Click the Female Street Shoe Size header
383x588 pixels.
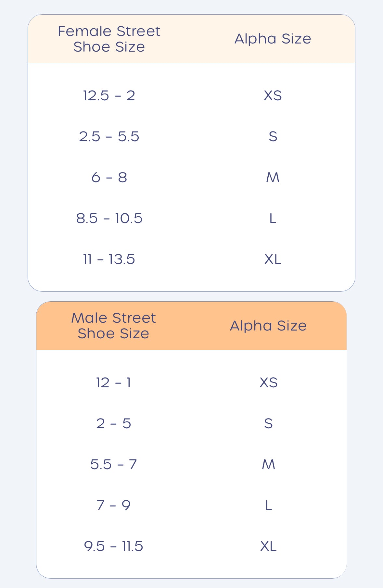[109, 39]
